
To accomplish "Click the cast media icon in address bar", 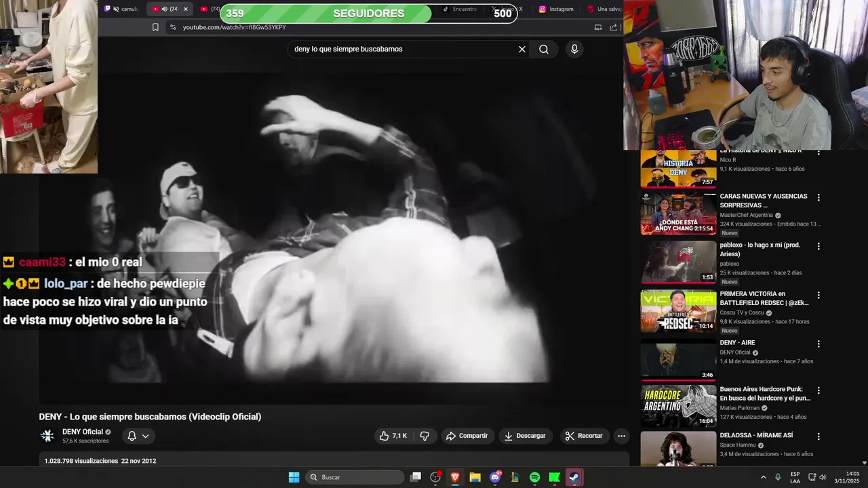I will click(598, 27).
